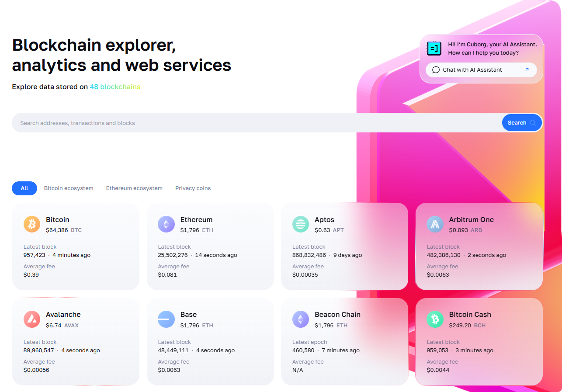This screenshot has height=392, width=562.
Task: Click the Bitcoin price $64,386
Action: [57, 230]
